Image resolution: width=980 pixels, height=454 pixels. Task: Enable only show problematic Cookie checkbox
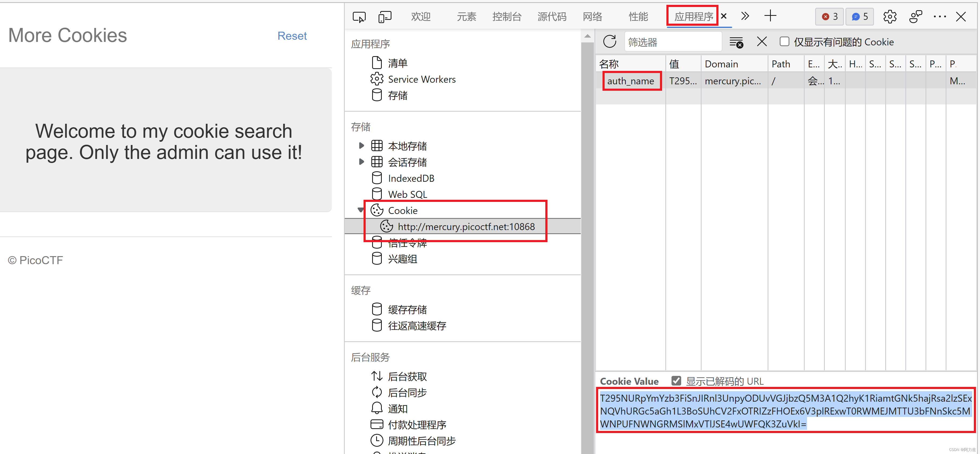coord(784,42)
